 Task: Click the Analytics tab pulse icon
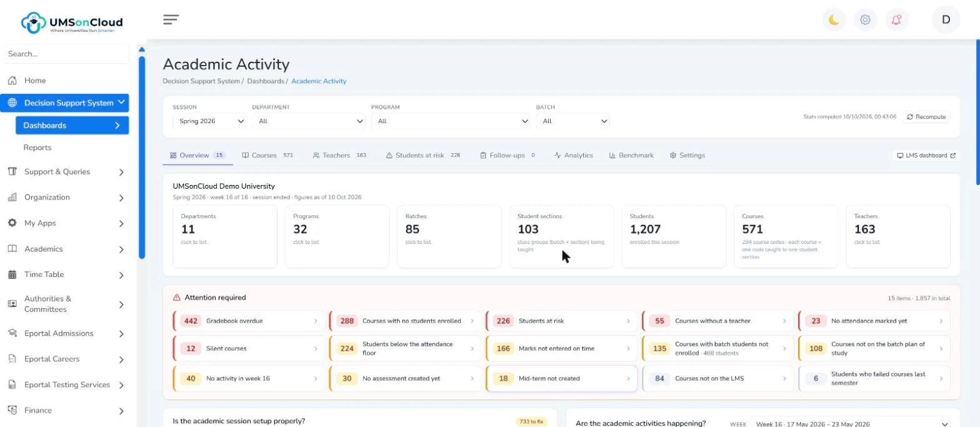pos(557,156)
